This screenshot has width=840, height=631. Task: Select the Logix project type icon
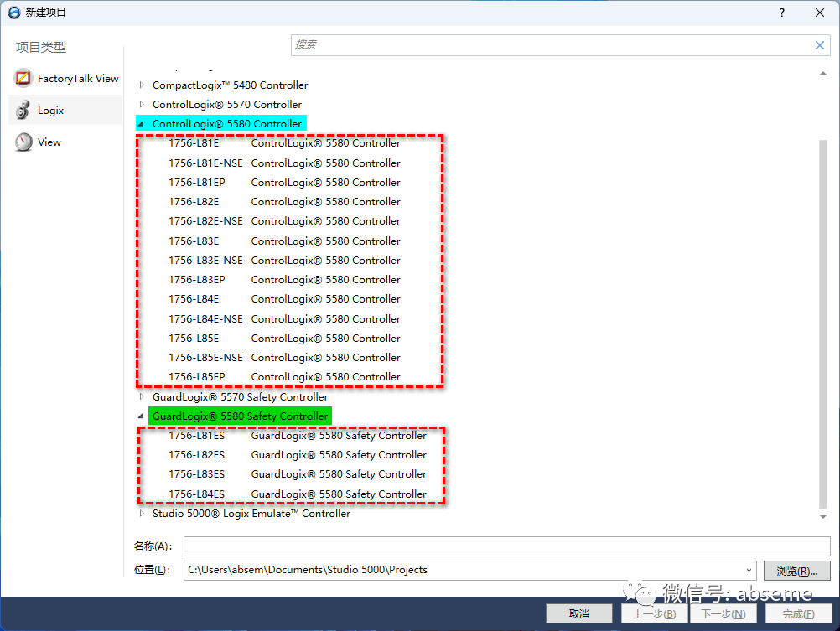tap(23, 110)
